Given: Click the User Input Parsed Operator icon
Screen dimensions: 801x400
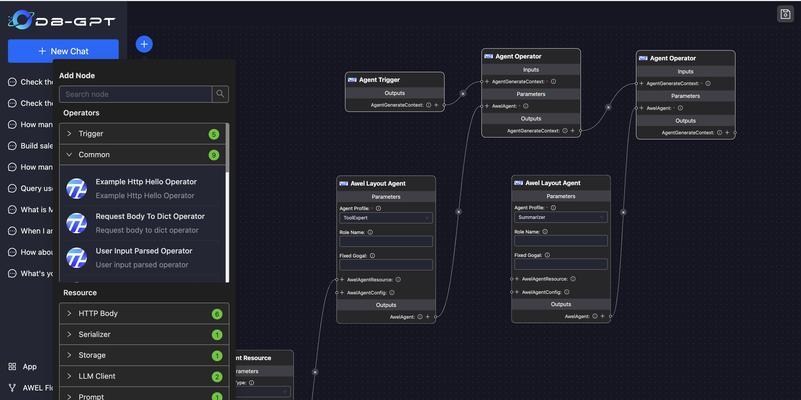Looking at the screenshot, I should [77, 257].
